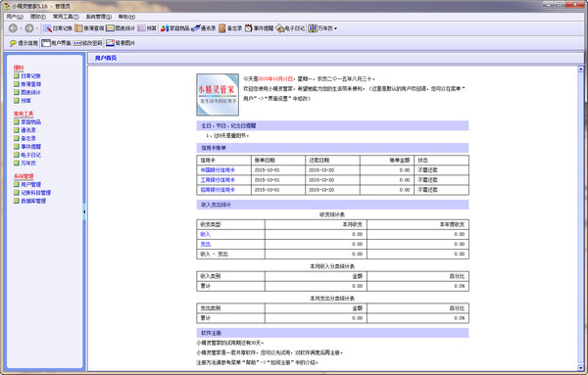Open 用户界面 settings toolbar button

pyautogui.click(x=56, y=43)
